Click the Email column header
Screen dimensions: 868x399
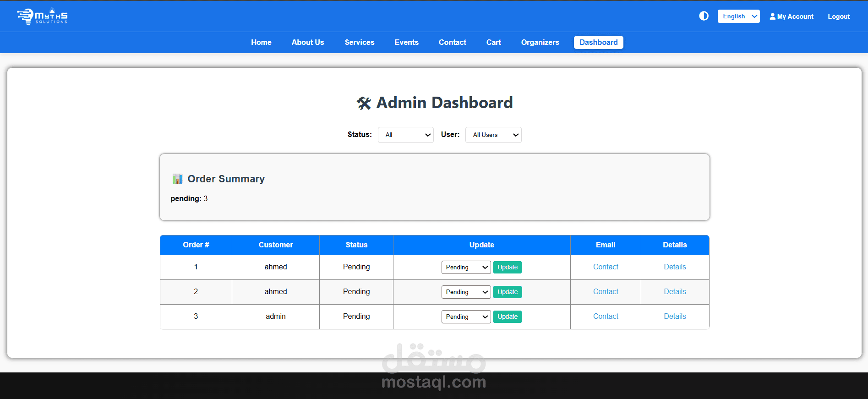(606, 245)
